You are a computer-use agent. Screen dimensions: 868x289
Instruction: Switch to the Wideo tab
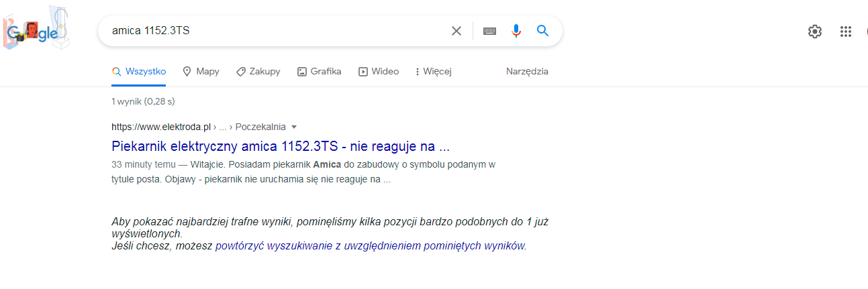[379, 71]
